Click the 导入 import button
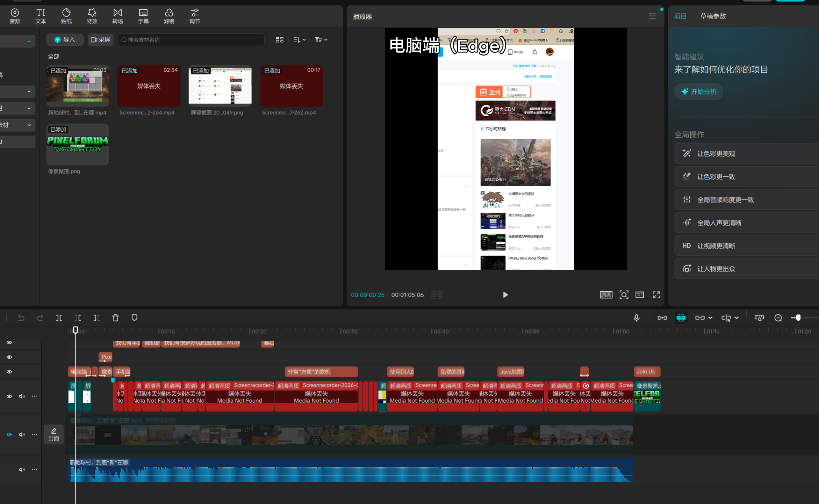Screen dimensions: 819x504 click(65, 40)
